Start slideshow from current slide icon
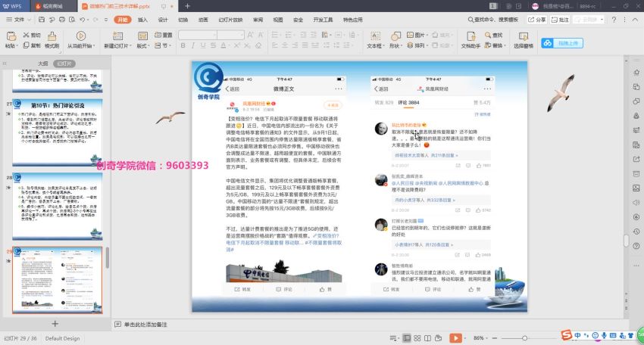This screenshot has height=345, width=644. pos(81,36)
